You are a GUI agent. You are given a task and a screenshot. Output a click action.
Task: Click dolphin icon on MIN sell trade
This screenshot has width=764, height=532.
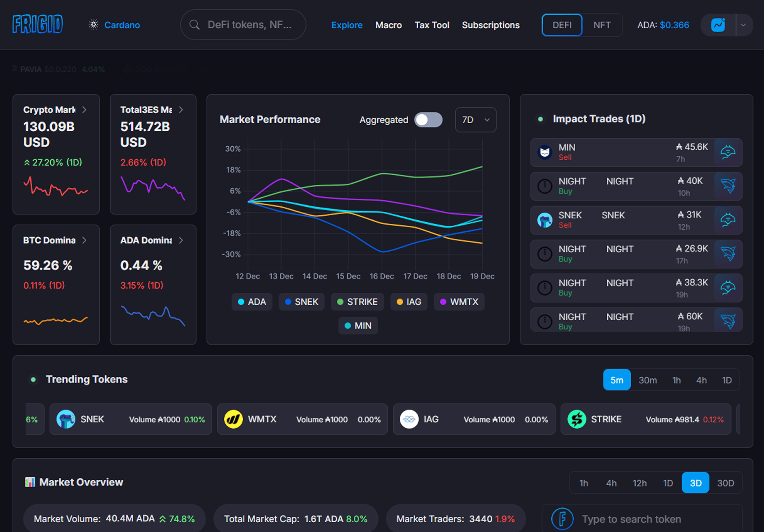(x=728, y=152)
